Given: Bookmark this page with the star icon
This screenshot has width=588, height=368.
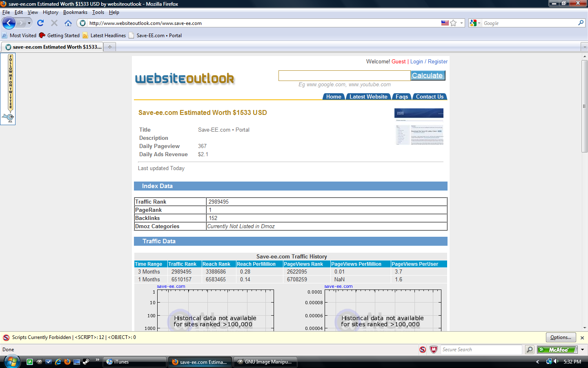Looking at the screenshot, I should tap(453, 23).
